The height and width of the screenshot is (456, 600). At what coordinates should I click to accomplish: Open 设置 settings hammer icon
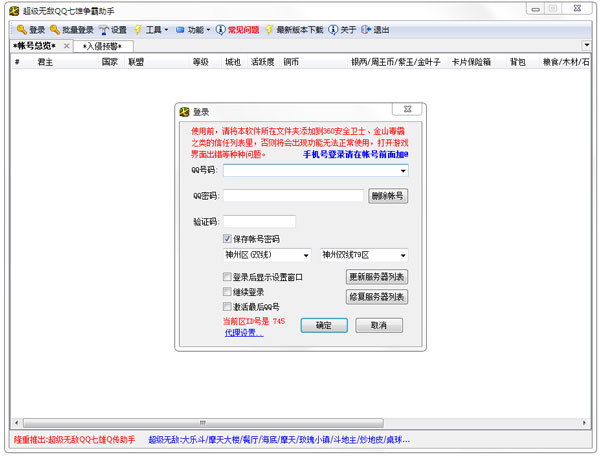tap(104, 29)
